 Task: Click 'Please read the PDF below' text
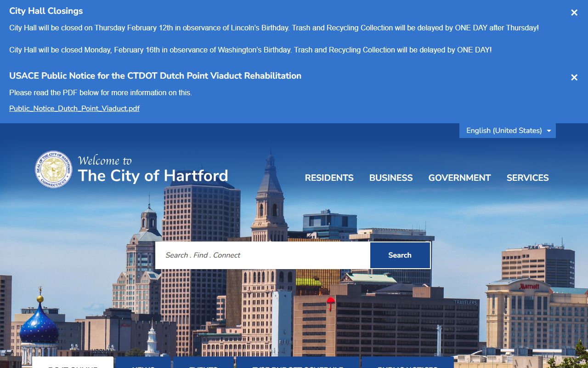[101, 93]
